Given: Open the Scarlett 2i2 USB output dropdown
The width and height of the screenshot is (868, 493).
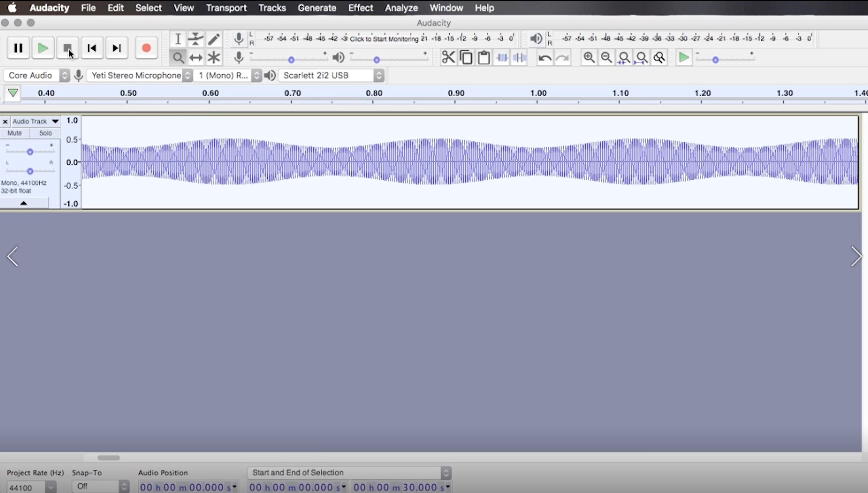Looking at the screenshot, I should 331,75.
